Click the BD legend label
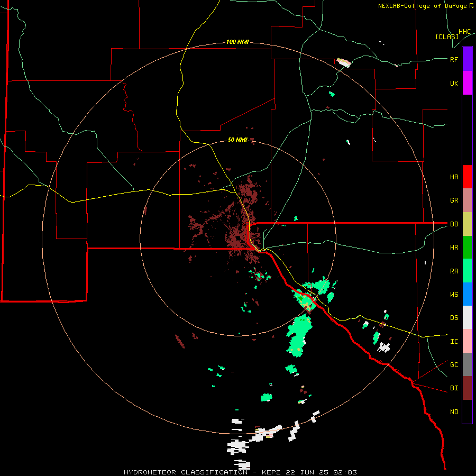This screenshot has height=476, width=476. coord(454,224)
